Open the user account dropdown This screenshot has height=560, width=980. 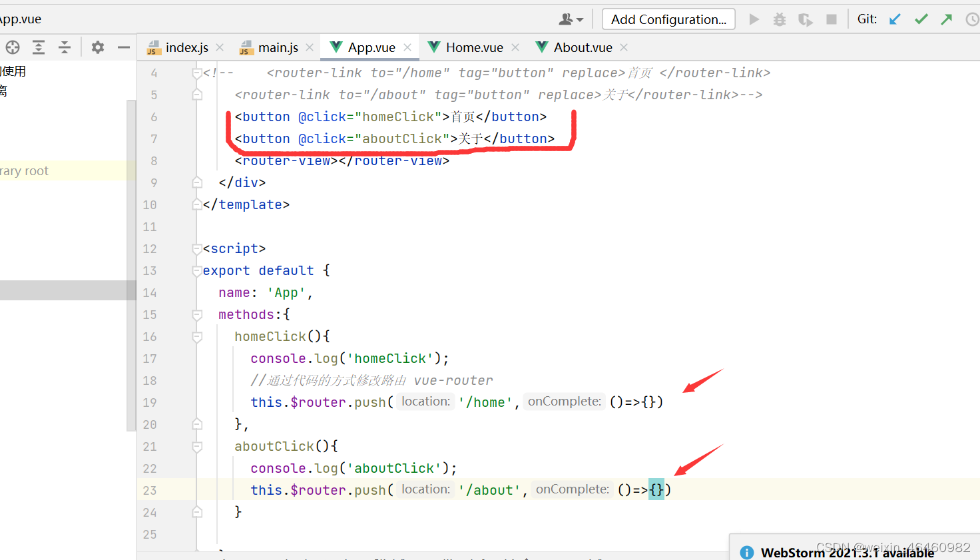(x=571, y=19)
